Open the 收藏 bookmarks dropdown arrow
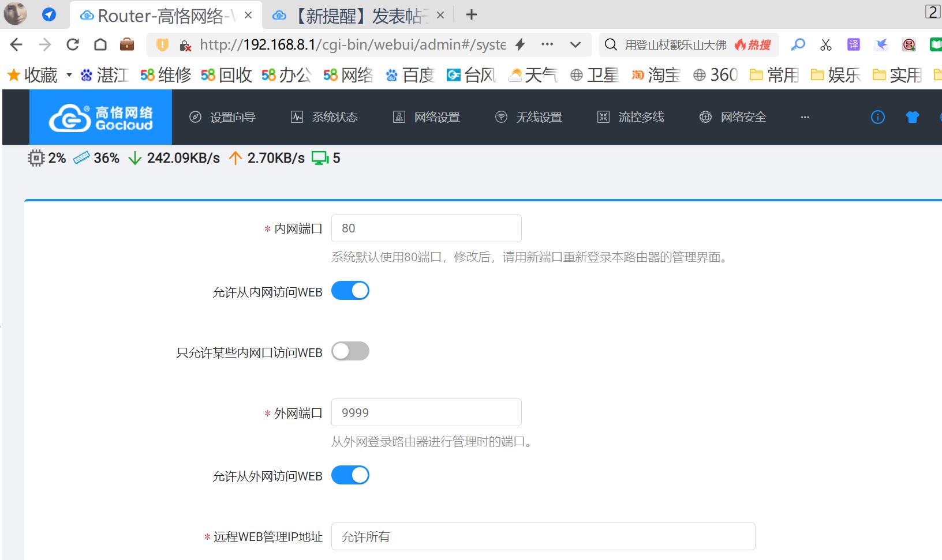 click(69, 75)
